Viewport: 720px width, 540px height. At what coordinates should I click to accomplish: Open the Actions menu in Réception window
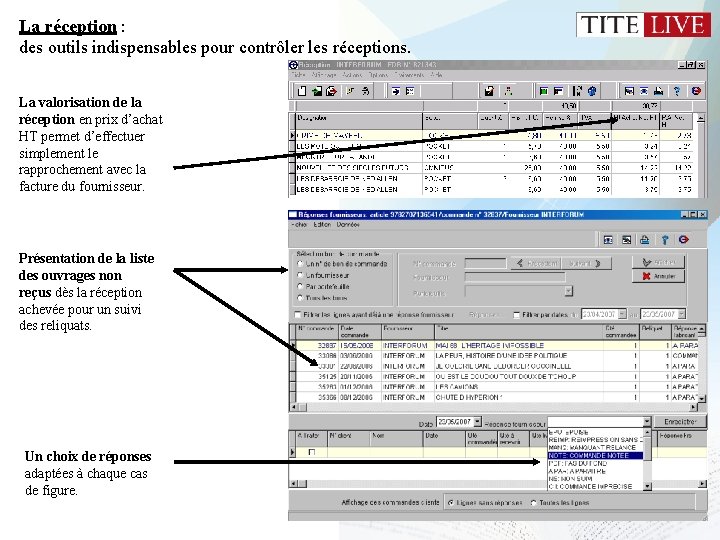352,74
